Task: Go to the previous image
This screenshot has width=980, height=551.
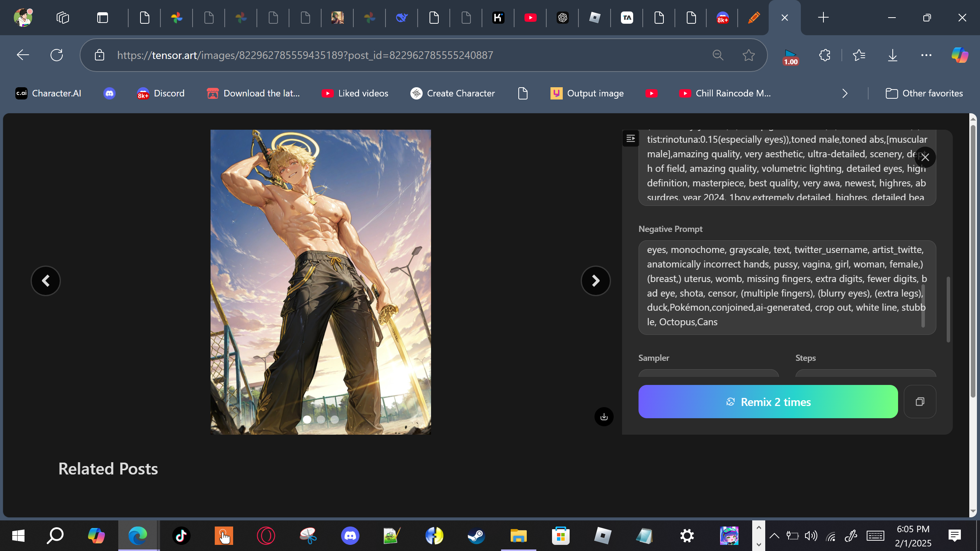Action: [x=46, y=281]
